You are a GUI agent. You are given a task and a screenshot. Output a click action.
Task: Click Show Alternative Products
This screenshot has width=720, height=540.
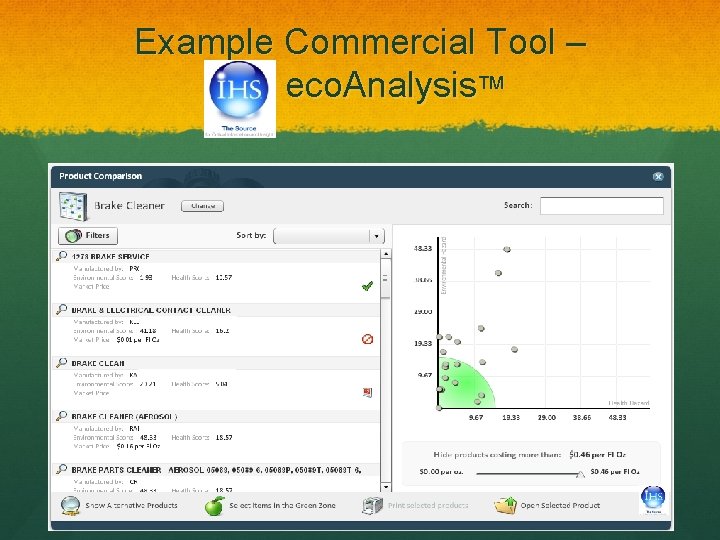click(x=131, y=505)
